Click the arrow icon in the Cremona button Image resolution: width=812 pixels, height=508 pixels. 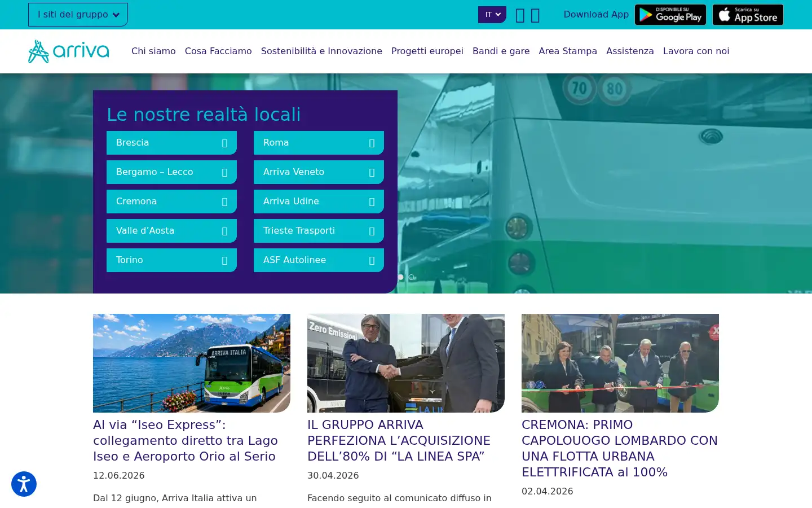click(224, 202)
